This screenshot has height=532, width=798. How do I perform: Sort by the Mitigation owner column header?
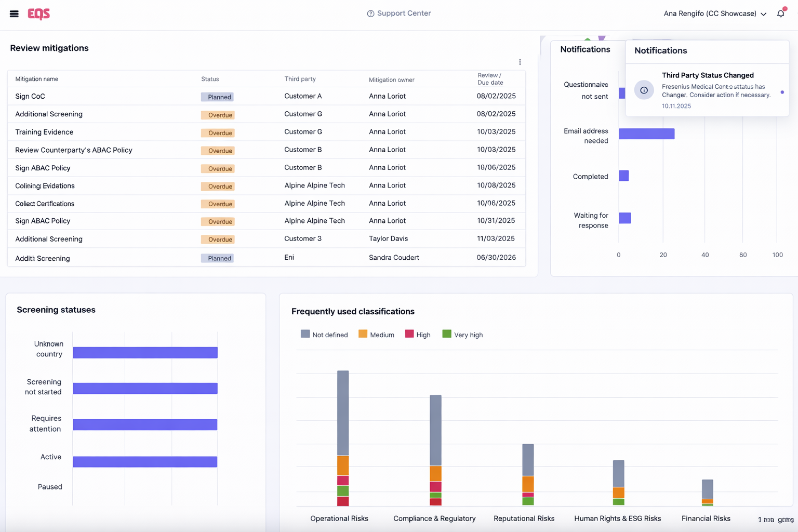(x=391, y=79)
